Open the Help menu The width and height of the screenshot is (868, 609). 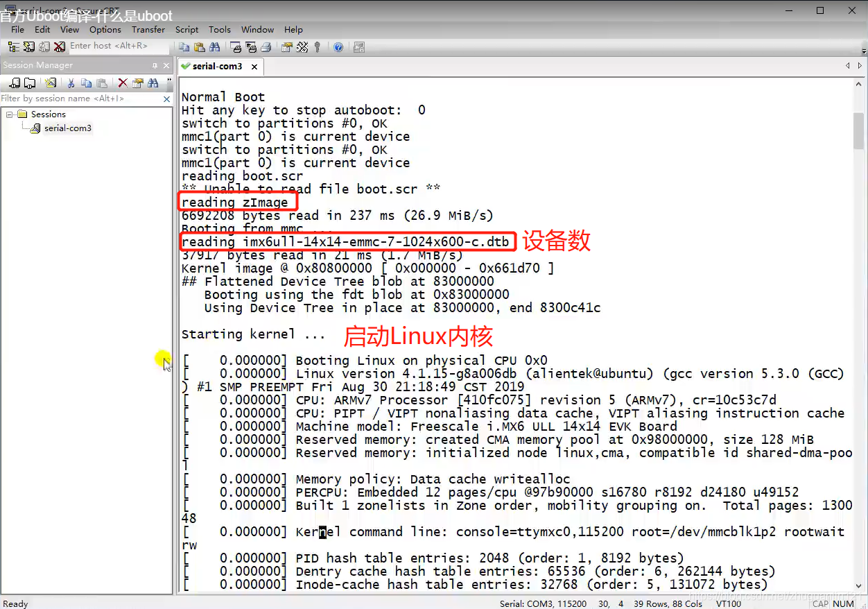click(293, 29)
